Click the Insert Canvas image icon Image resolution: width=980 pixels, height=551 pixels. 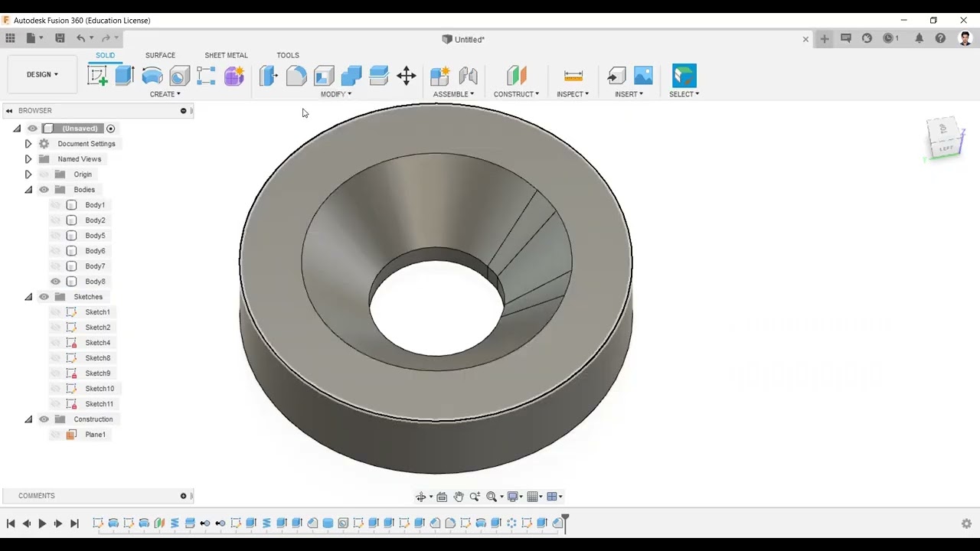coord(644,75)
